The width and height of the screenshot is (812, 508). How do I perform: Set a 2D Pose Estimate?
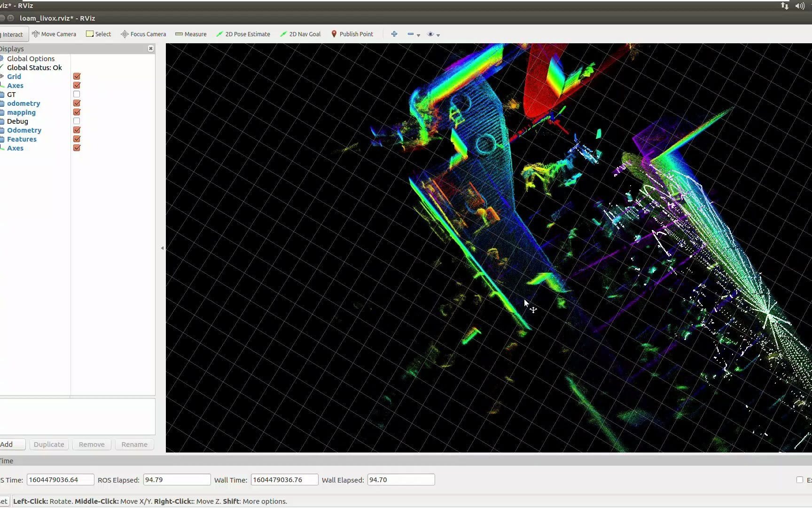[243, 34]
